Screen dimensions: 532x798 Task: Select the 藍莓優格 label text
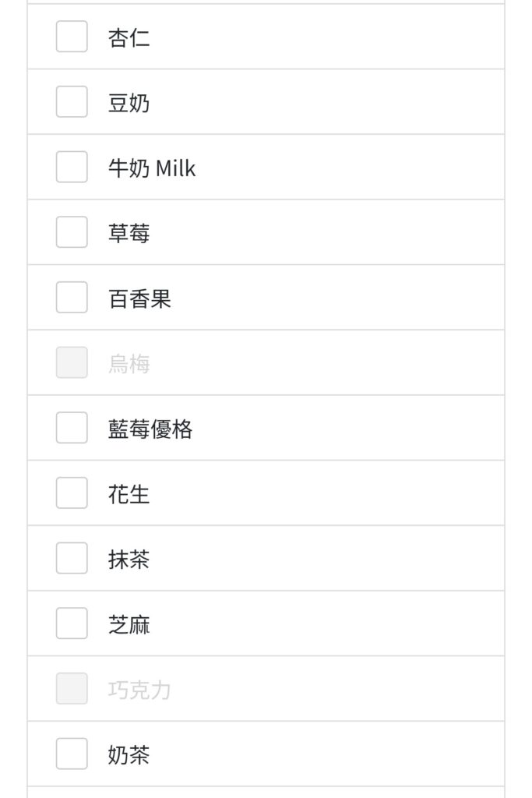150,429
